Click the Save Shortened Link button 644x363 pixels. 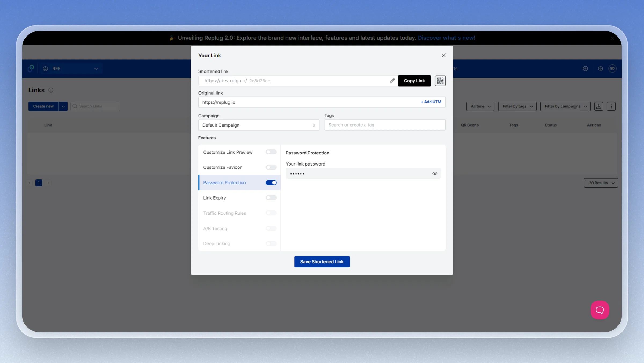click(322, 261)
